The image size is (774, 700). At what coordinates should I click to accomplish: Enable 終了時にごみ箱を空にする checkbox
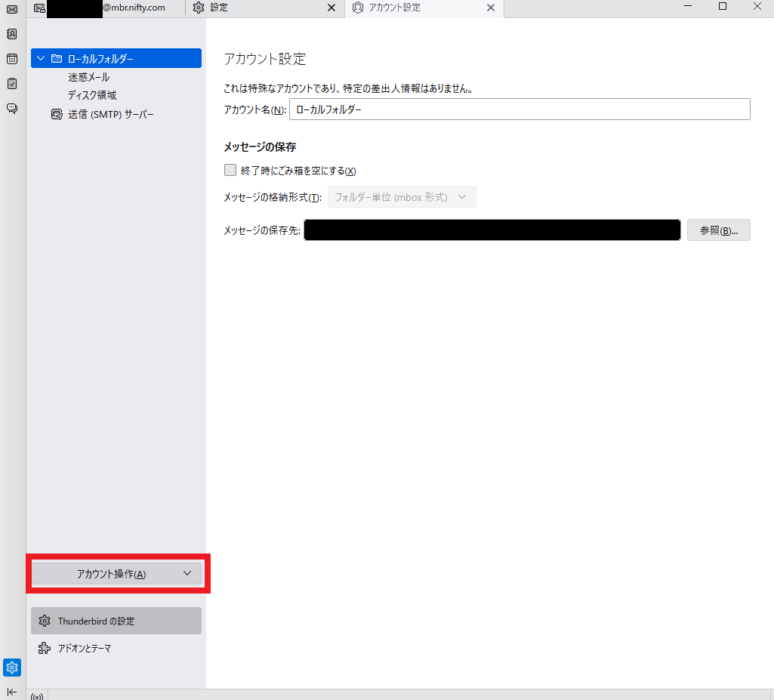pyautogui.click(x=230, y=171)
